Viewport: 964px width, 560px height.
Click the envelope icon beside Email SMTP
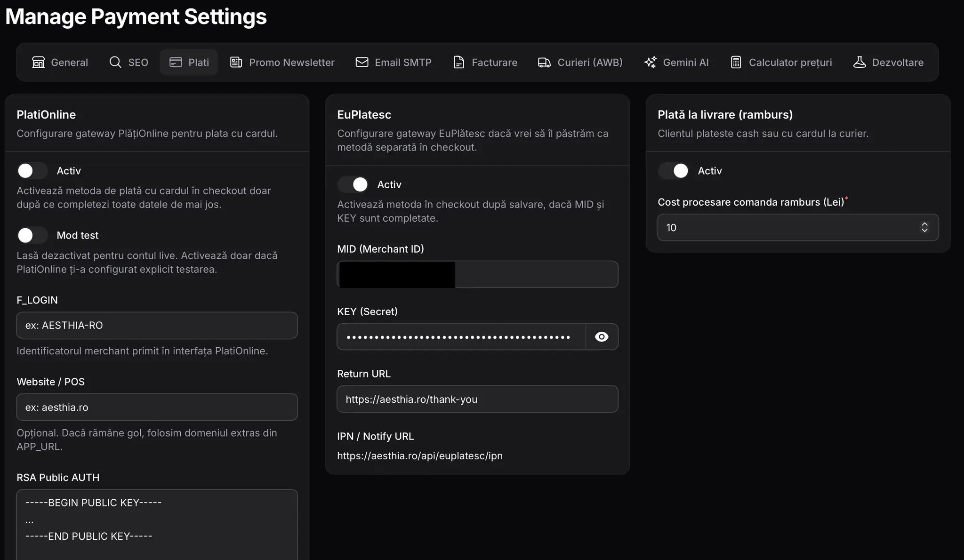[362, 62]
